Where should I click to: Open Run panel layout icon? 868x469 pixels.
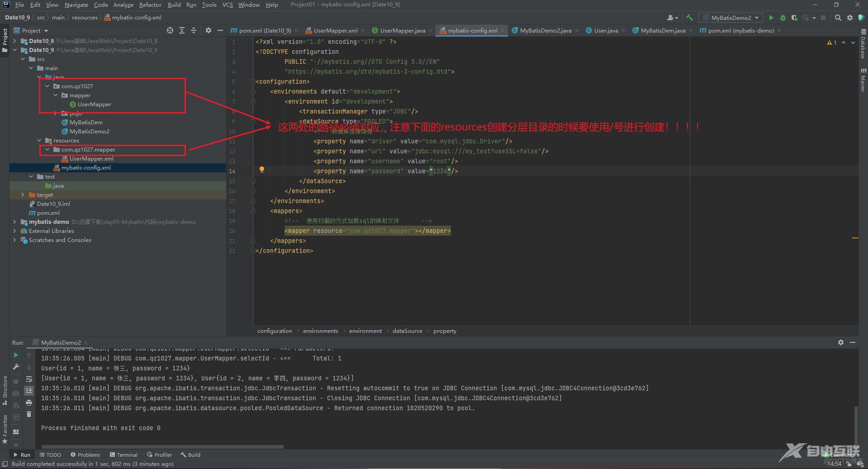point(16,431)
